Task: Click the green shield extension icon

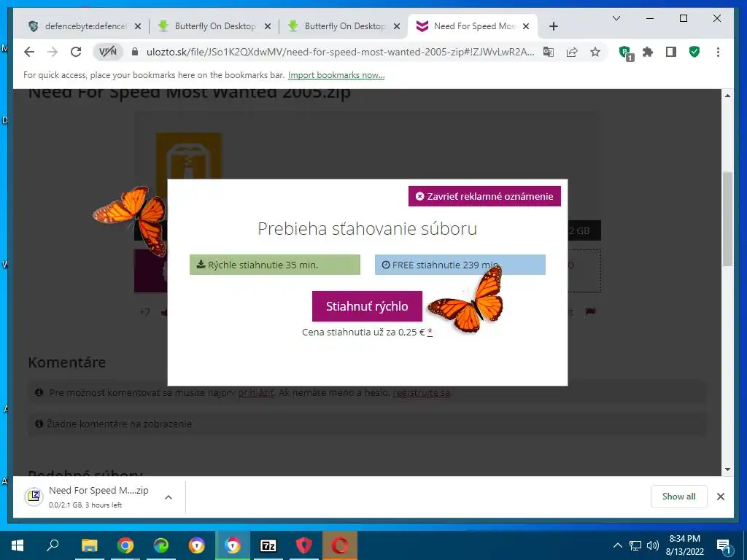Action: click(x=694, y=52)
